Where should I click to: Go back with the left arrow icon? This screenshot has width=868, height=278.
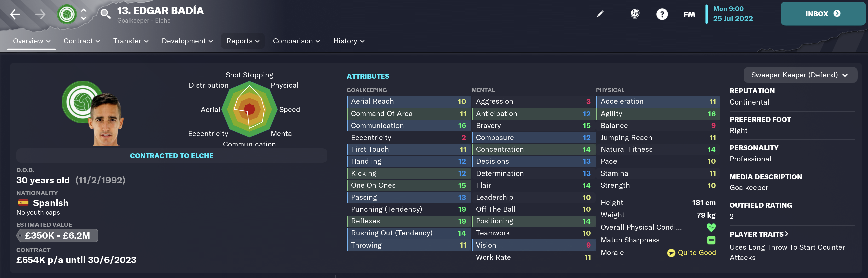tap(15, 14)
